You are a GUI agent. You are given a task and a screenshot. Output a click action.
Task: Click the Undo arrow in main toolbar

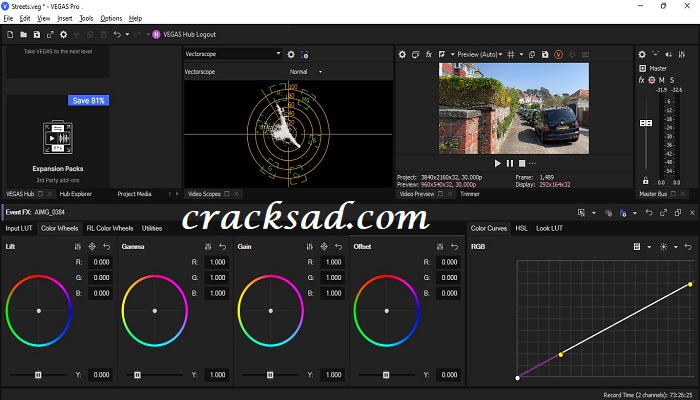pyautogui.click(x=117, y=34)
